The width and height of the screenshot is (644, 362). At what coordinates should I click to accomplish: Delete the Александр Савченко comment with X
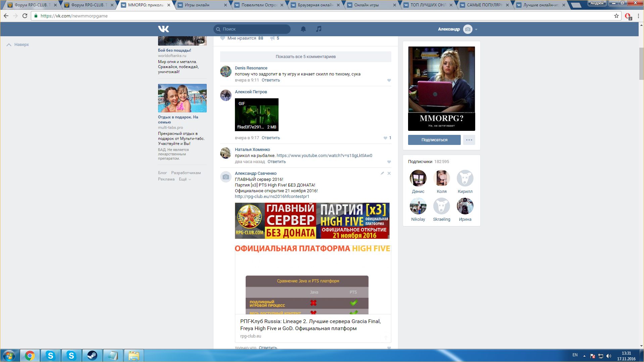[x=389, y=173]
